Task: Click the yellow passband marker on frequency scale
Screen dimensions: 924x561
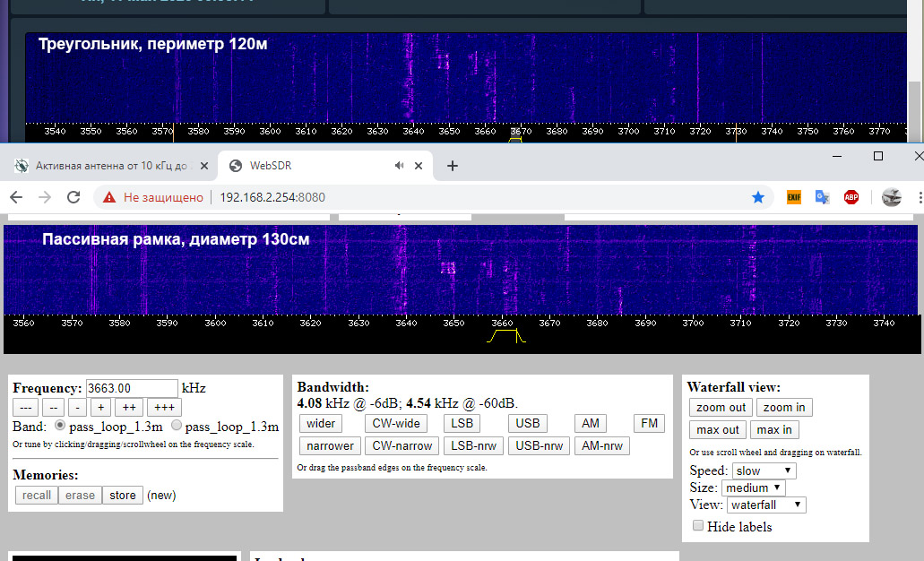Action: point(505,336)
